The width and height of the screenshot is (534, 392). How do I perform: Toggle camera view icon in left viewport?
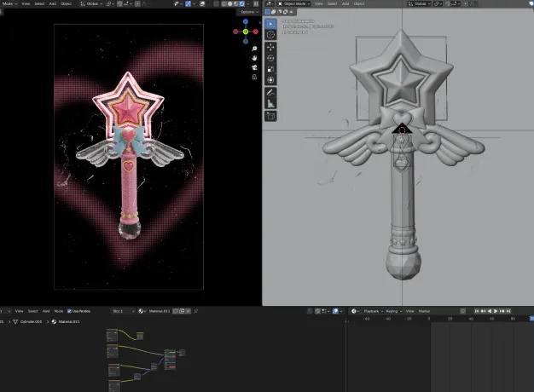point(254,67)
